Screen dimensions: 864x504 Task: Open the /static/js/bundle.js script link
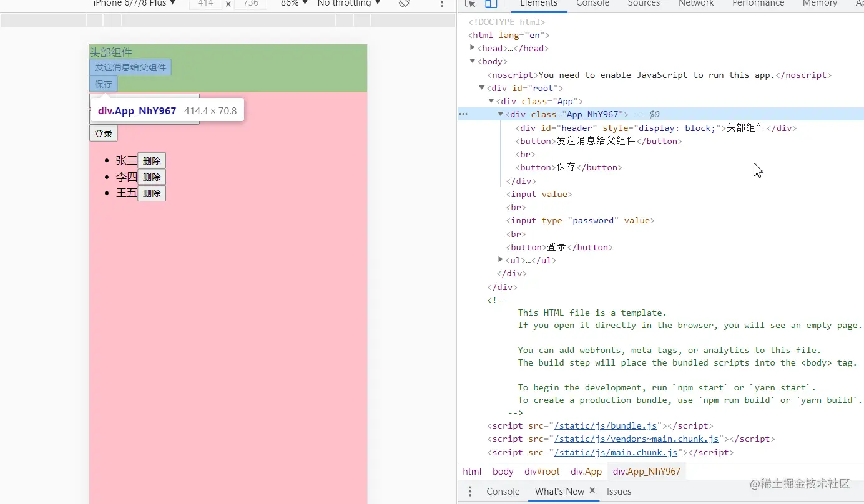tap(606, 426)
